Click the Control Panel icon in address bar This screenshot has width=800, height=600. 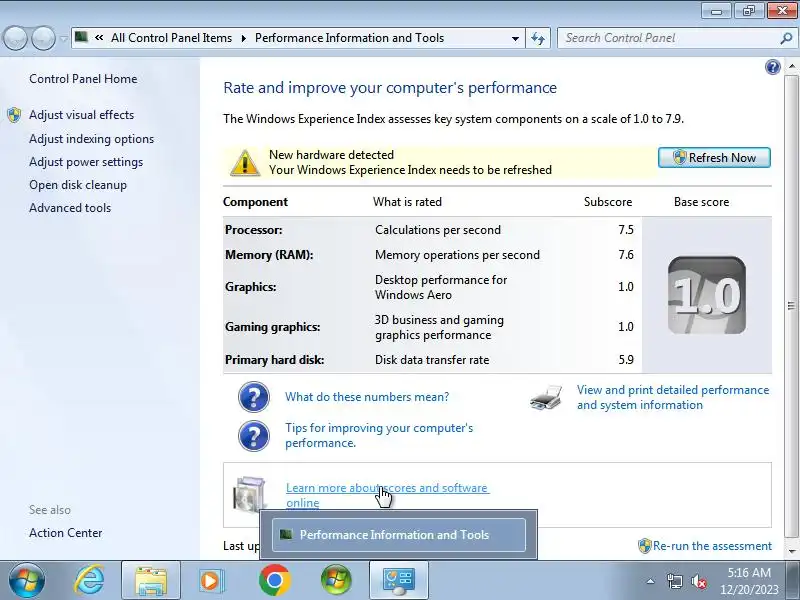tap(81, 37)
